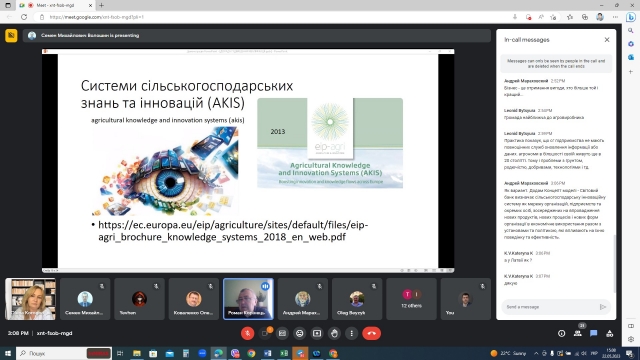This screenshot has height=360, width=640.
Task: Open notification center icon on taskbar
Action: pyautogui.click(x=630, y=353)
